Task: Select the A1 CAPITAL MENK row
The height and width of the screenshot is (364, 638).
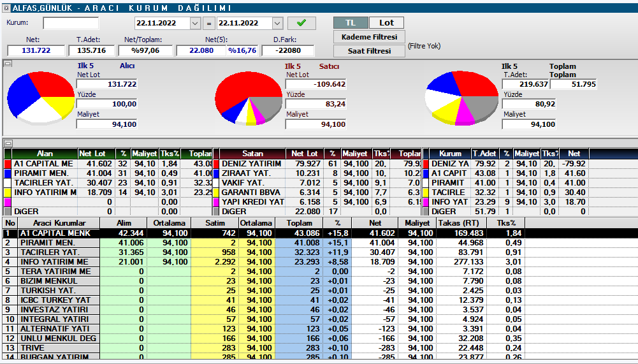Action: click(x=319, y=233)
